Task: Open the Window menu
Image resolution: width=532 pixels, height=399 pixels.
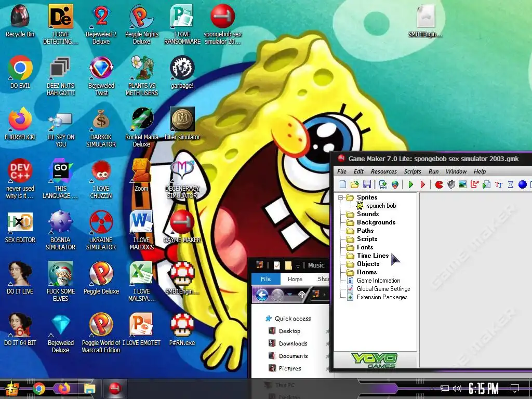Action: [456, 171]
